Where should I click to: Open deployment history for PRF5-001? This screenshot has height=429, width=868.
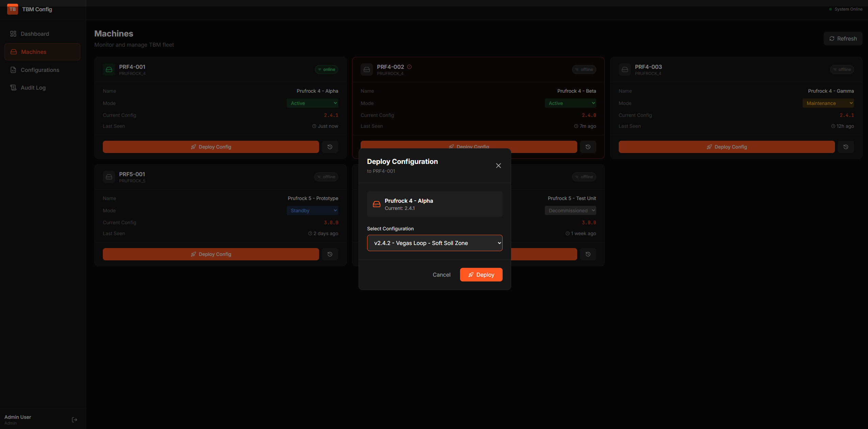coord(330,254)
